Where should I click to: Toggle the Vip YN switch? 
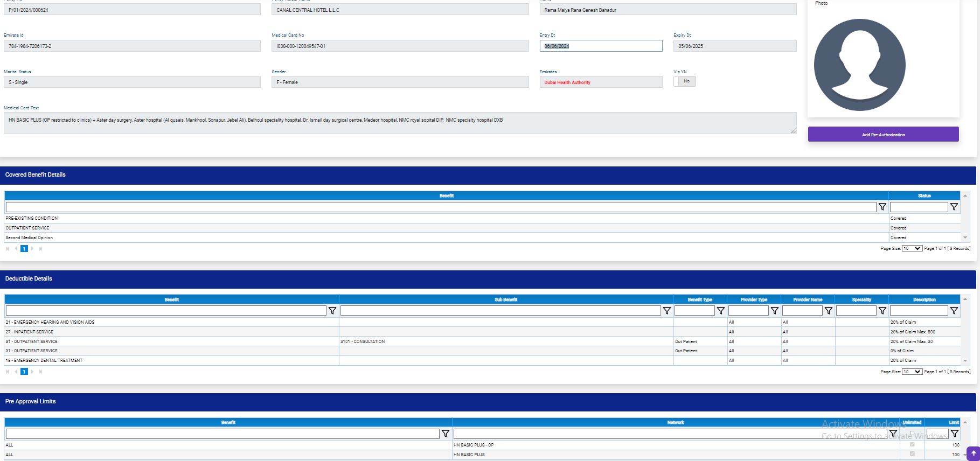(684, 81)
